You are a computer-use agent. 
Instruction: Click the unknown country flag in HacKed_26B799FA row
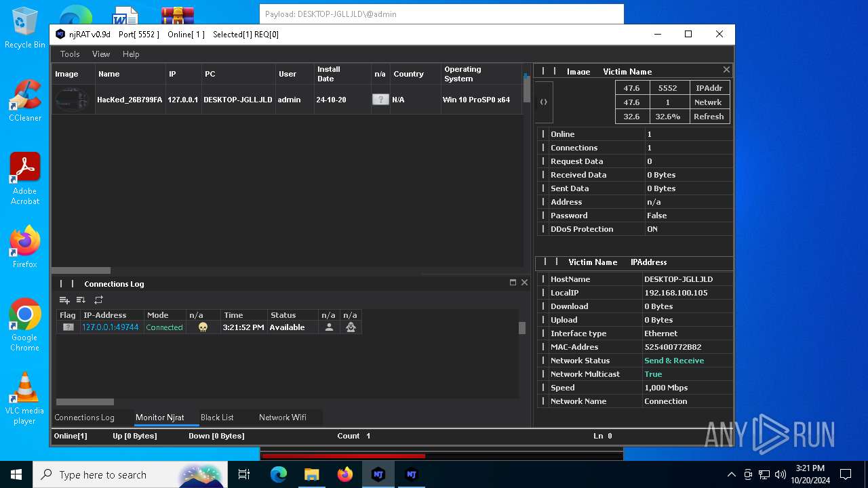pyautogui.click(x=380, y=100)
